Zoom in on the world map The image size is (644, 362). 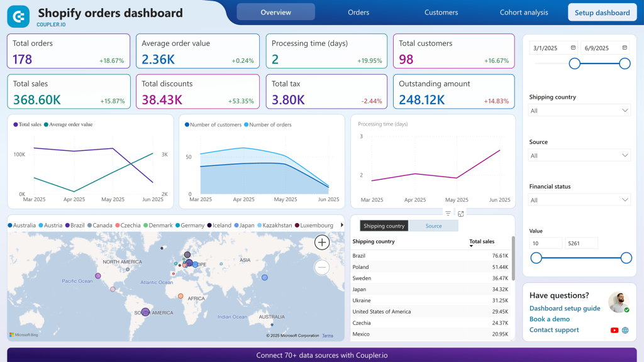(x=321, y=242)
